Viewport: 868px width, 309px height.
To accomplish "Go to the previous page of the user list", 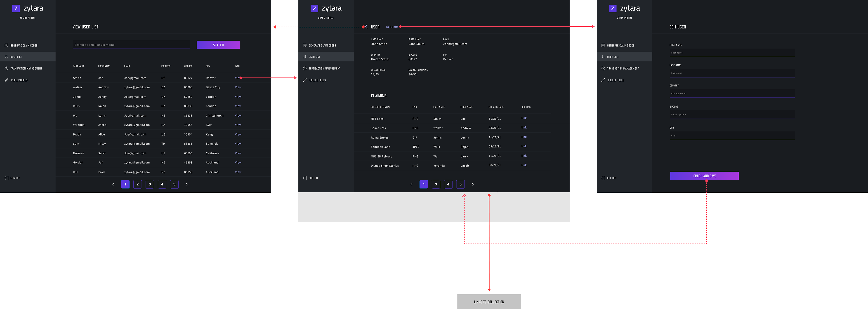I will [x=113, y=184].
